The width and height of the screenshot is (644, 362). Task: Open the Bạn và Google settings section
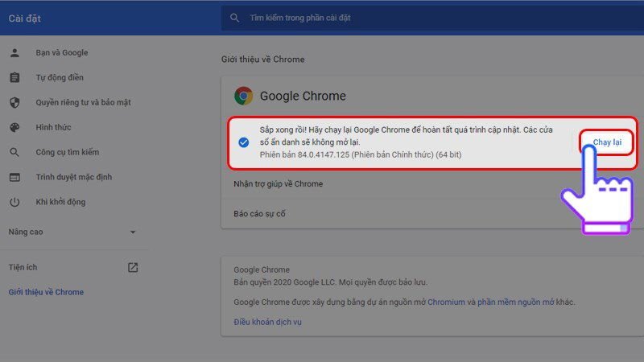pos(62,52)
